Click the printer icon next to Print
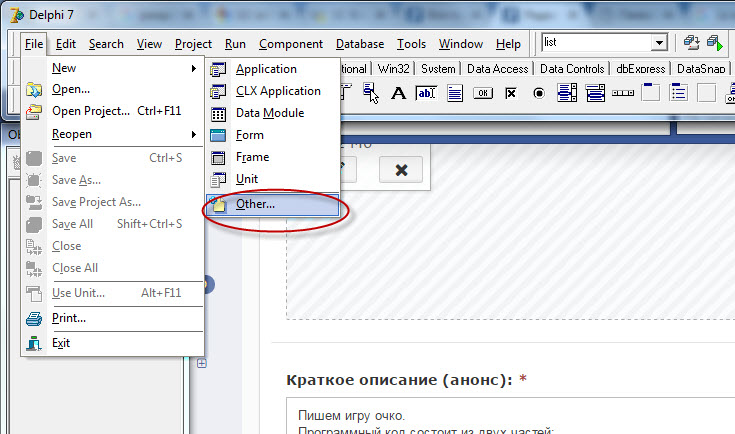This screenshot has height=434, width=735. tap(34, 319)
